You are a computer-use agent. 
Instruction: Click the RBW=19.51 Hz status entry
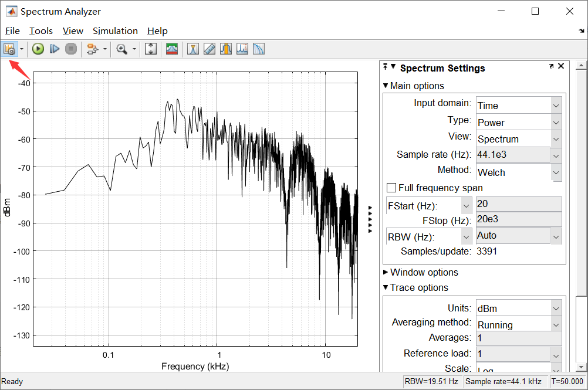tap(431, 381)
